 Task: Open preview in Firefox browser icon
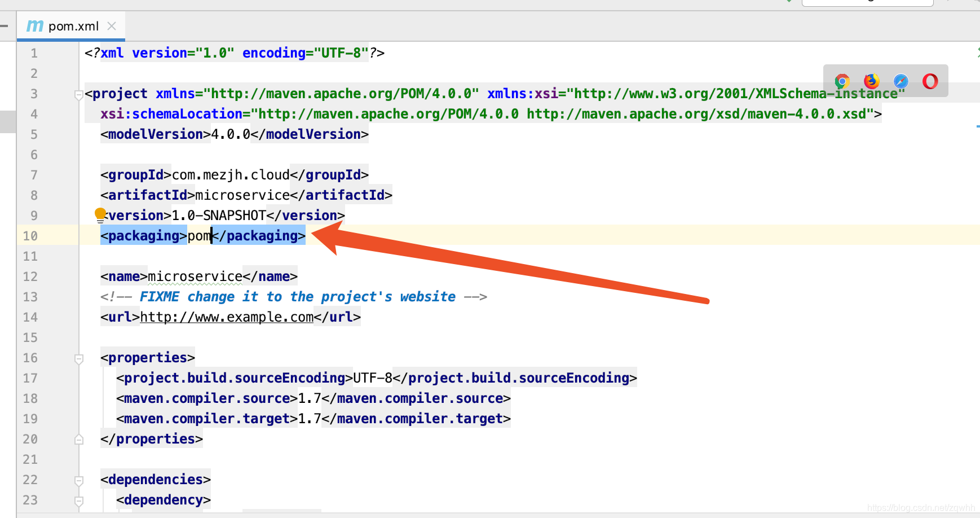coord(872,81)
